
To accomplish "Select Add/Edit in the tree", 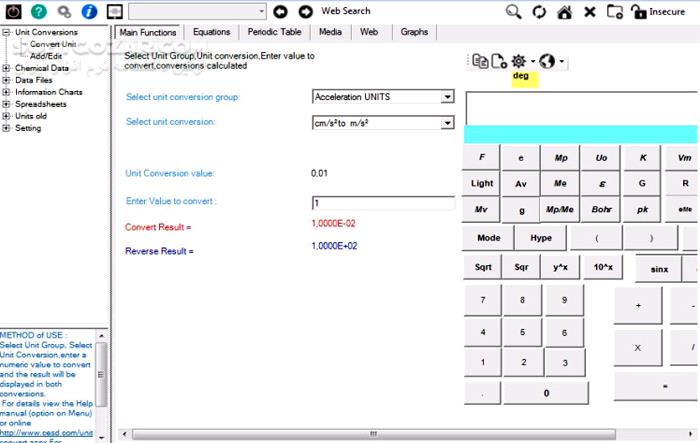I will [46, 56].
